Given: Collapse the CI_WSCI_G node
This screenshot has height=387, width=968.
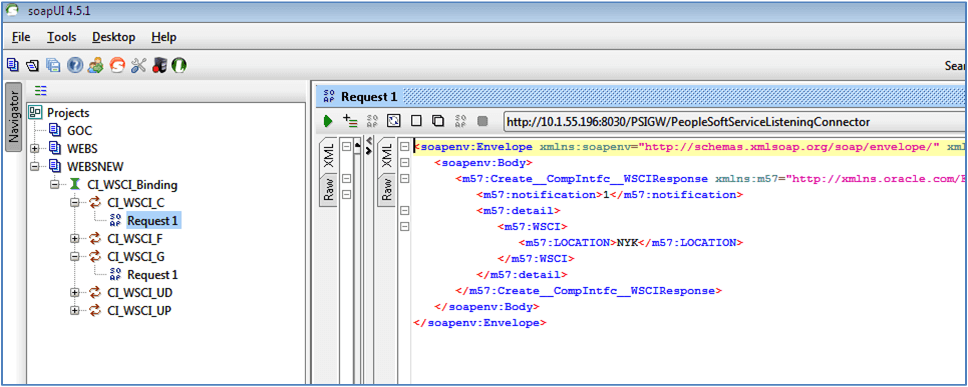Looking at the screenshot, I should (x=75, y=256).
